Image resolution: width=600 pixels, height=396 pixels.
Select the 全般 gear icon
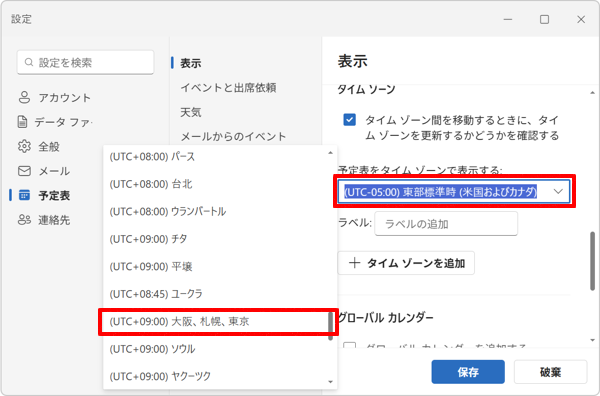point(24,146)
